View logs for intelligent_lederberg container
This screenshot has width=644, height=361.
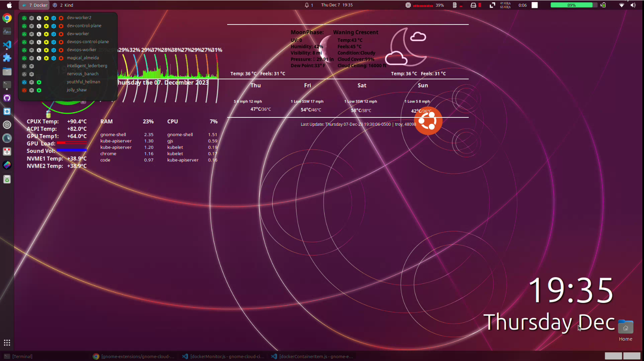click(32, 66)
